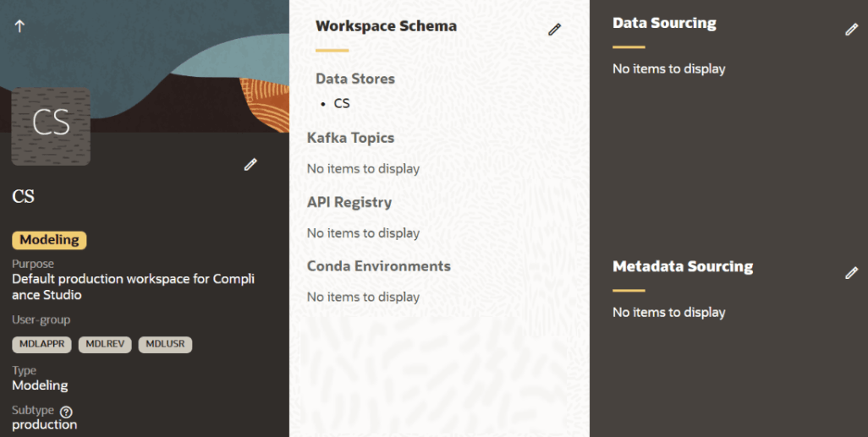Edit the Metadata Sourcing section
Screen dimensions: 868x437
[851, 273]
